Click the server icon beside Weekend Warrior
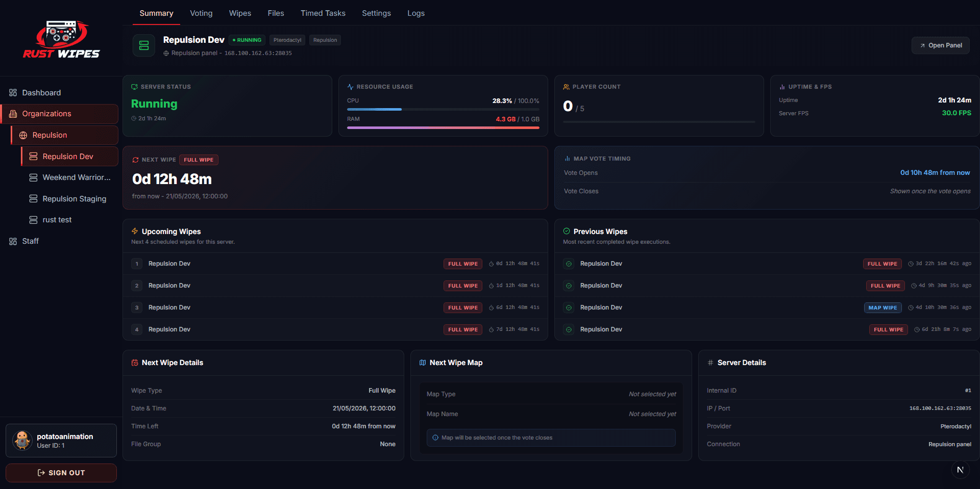980x489 pixels. (33, 177)
